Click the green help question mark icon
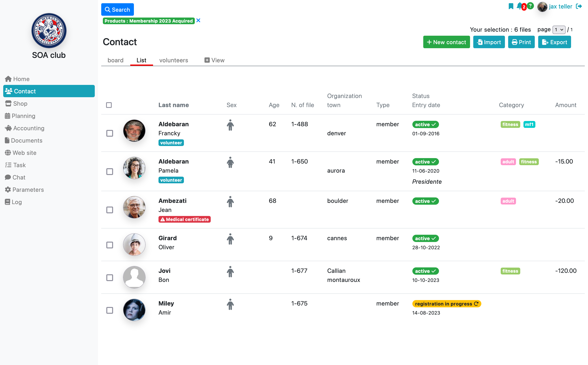This screenshot has width=588, height=365. coord(530,6)
